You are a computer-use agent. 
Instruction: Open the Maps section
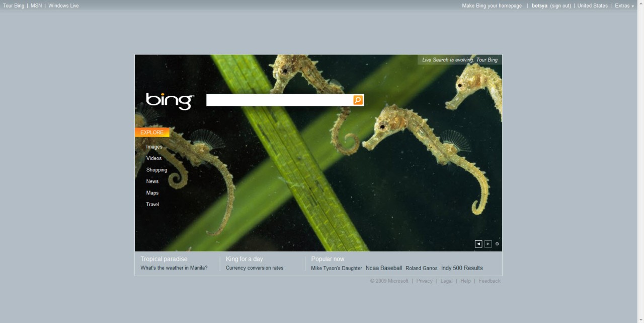(152, 192)
